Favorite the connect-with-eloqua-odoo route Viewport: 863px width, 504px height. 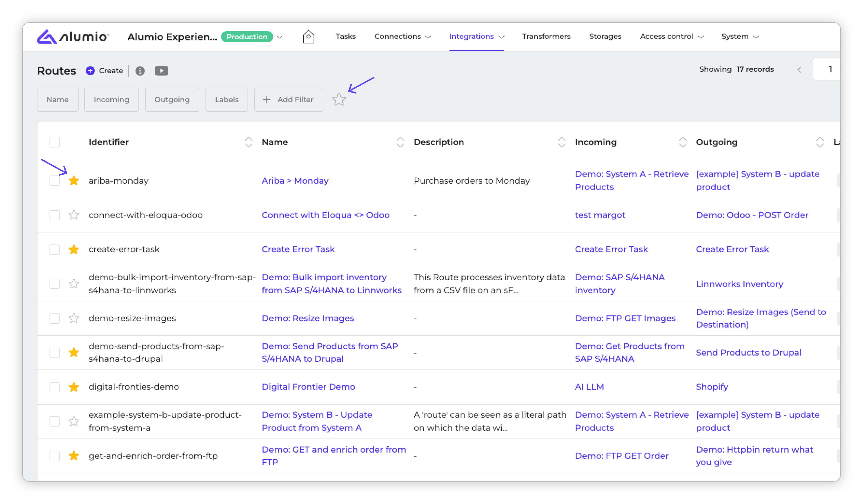click(74, 215)
